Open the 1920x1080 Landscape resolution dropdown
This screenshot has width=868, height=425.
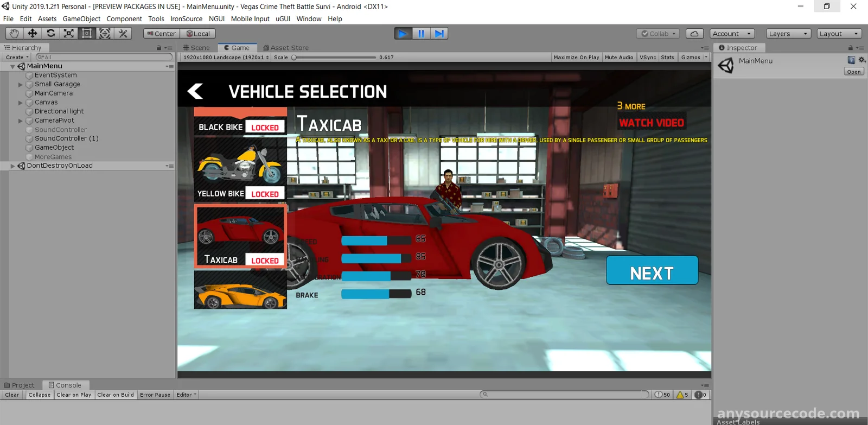tap(226, 58)
